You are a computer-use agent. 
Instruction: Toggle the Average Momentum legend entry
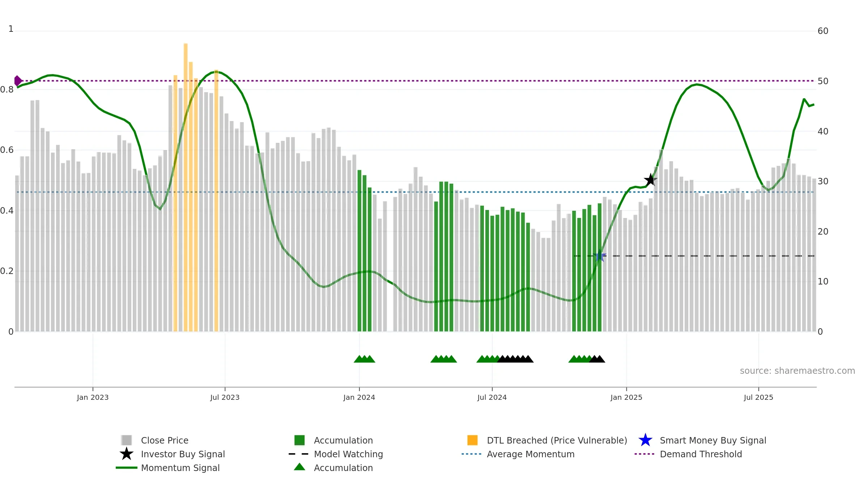pyautogui.click(x=531, y=454)
